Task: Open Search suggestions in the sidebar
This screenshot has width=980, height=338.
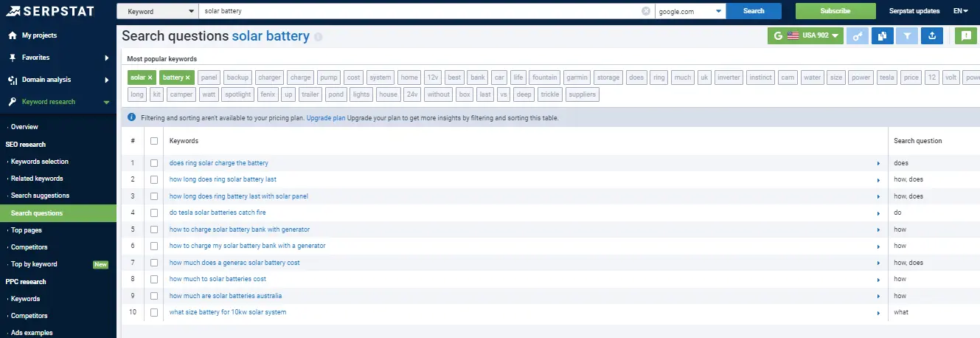Action: (x=40, y=196)
